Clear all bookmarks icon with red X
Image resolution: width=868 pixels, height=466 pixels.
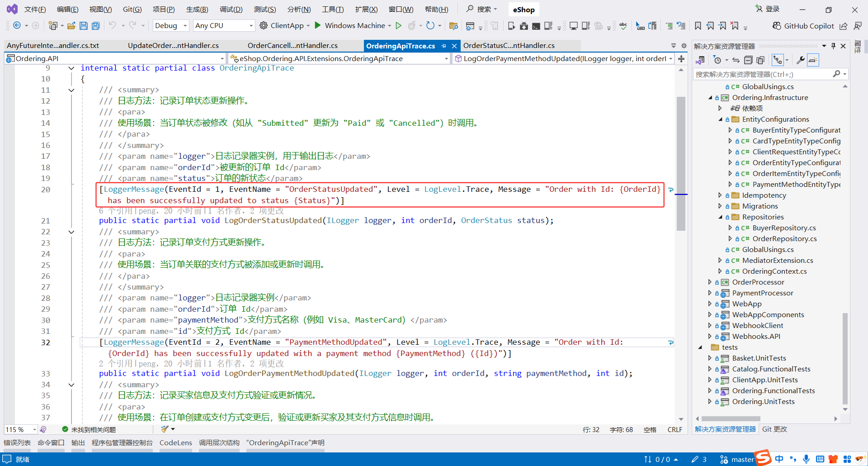735,26
